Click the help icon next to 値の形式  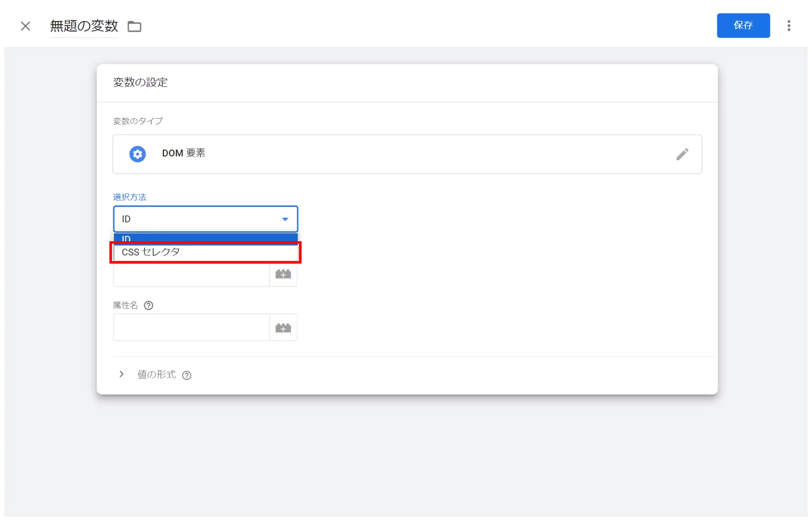click(x=187, y=375)
